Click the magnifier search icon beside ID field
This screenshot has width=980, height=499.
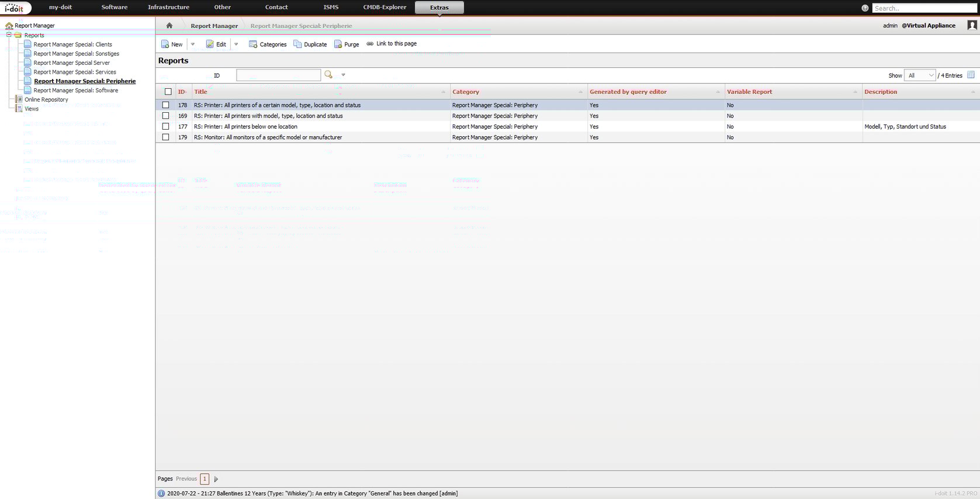coord(328,75)
